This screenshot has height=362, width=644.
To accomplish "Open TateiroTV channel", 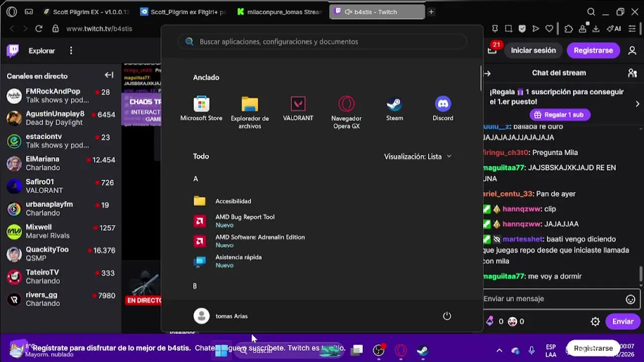I will pos(60,277).
